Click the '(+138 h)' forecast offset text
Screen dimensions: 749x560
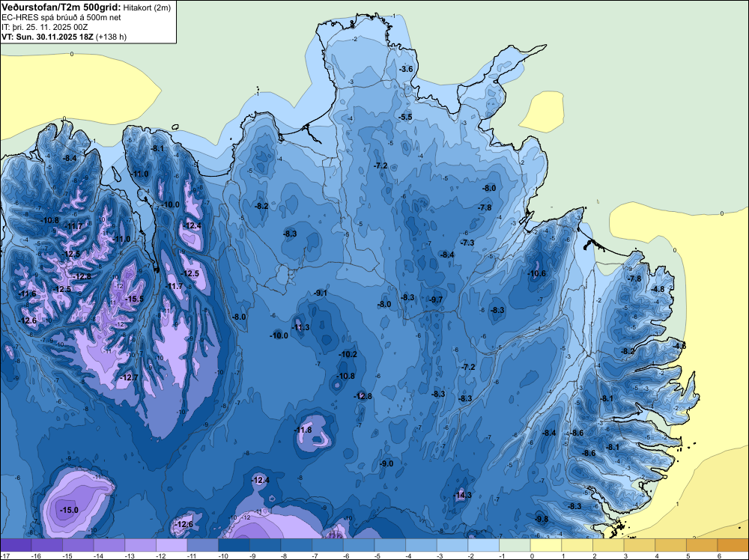pyautogui.click(x=111, y=37)
